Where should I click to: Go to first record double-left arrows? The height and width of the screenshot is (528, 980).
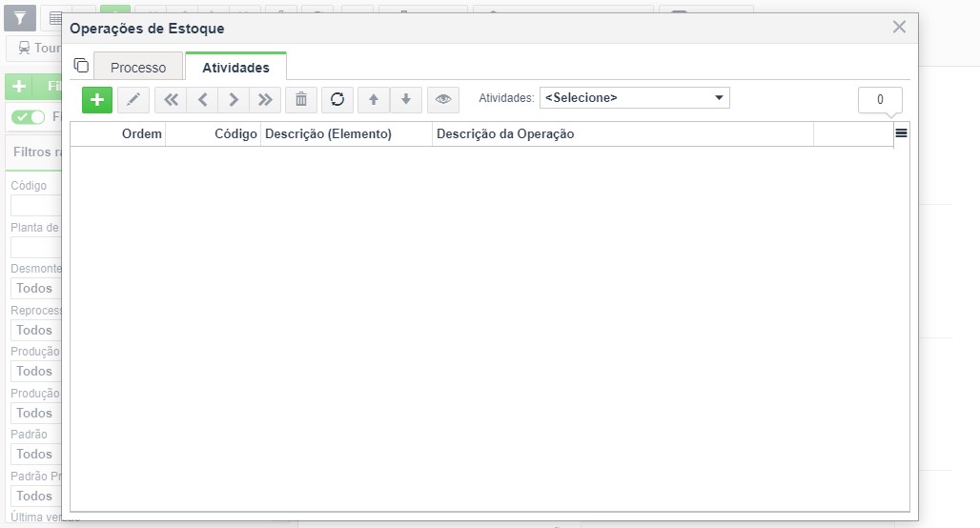click(x=171, y=100)
